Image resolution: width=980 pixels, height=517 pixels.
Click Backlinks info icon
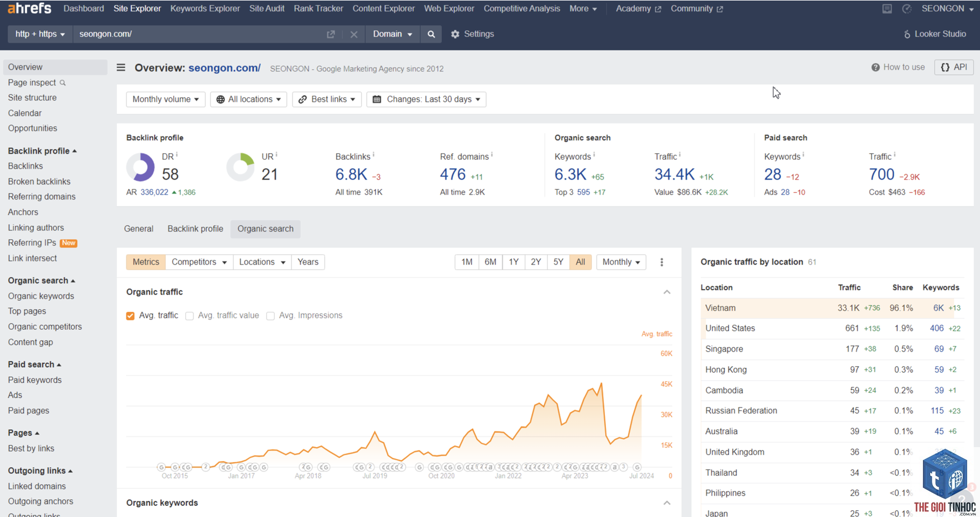[x=373, y=154]
